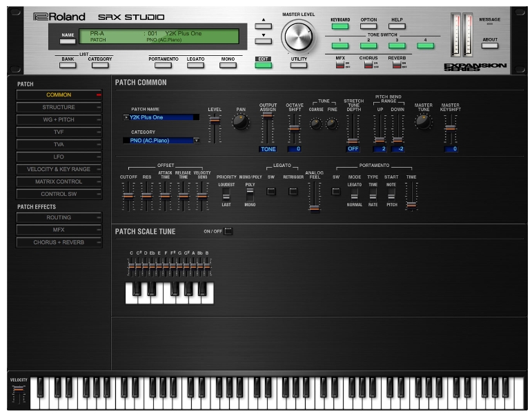Image resolution: width=532 pixels, height=416 pixels.
Task: Click the CUTOFF offset slider
Action: [x=128, y=196]
